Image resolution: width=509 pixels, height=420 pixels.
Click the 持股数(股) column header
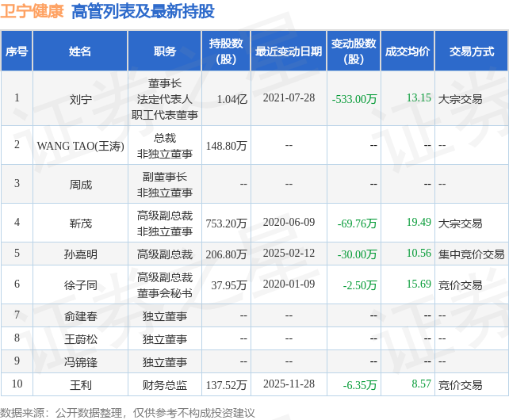[226, 51]
